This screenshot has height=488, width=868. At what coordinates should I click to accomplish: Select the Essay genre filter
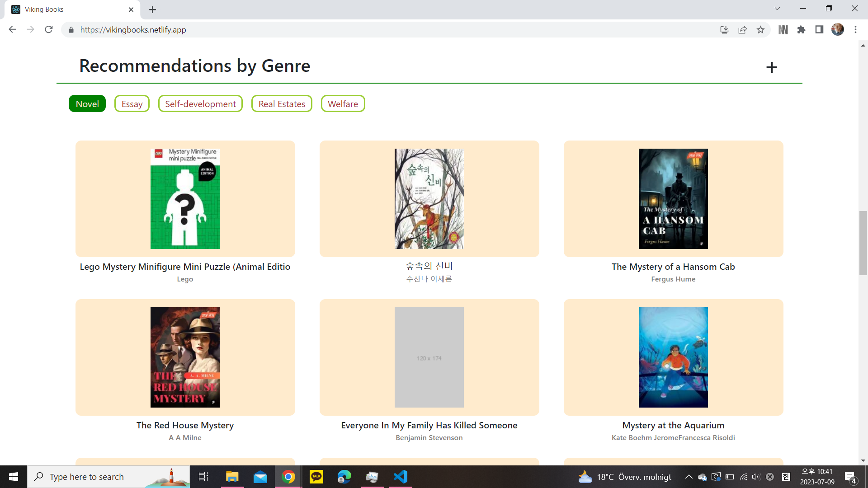point(132,104)
